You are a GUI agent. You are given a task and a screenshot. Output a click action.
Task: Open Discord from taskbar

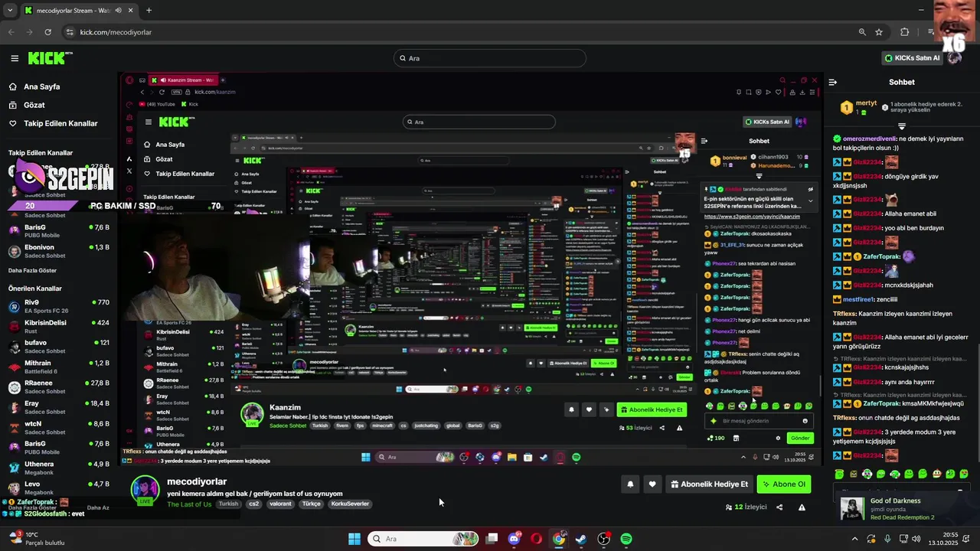[x=514, y=539]
